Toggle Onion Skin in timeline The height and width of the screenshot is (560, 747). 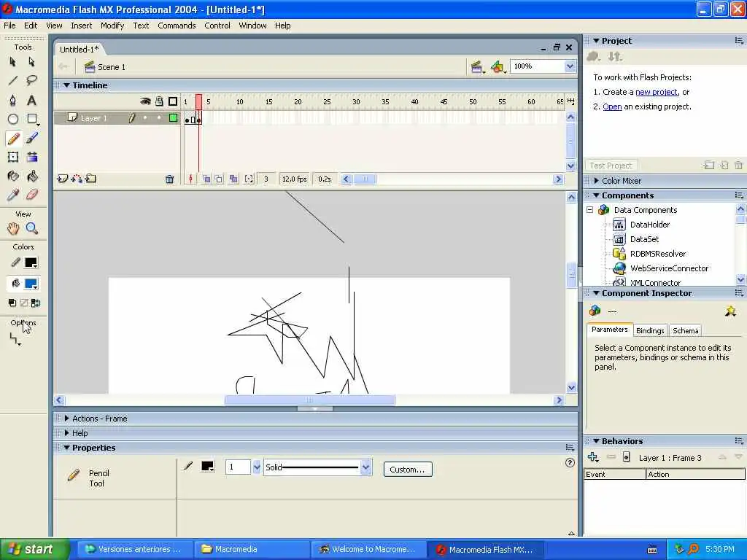pos(206,179)
